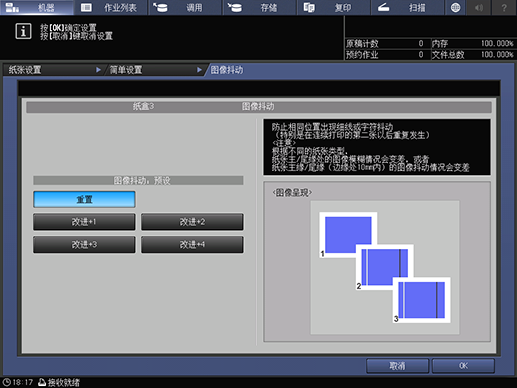Open the 机器 tab
Viewport: 517px width, 388px height.
tap(37, 7)
